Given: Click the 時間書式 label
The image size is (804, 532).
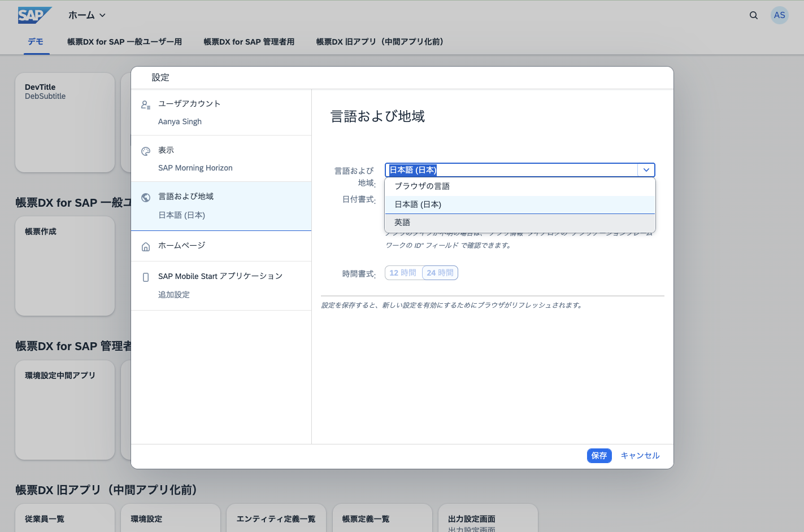Looking at the screenshot, I should (x=359, y=274).
